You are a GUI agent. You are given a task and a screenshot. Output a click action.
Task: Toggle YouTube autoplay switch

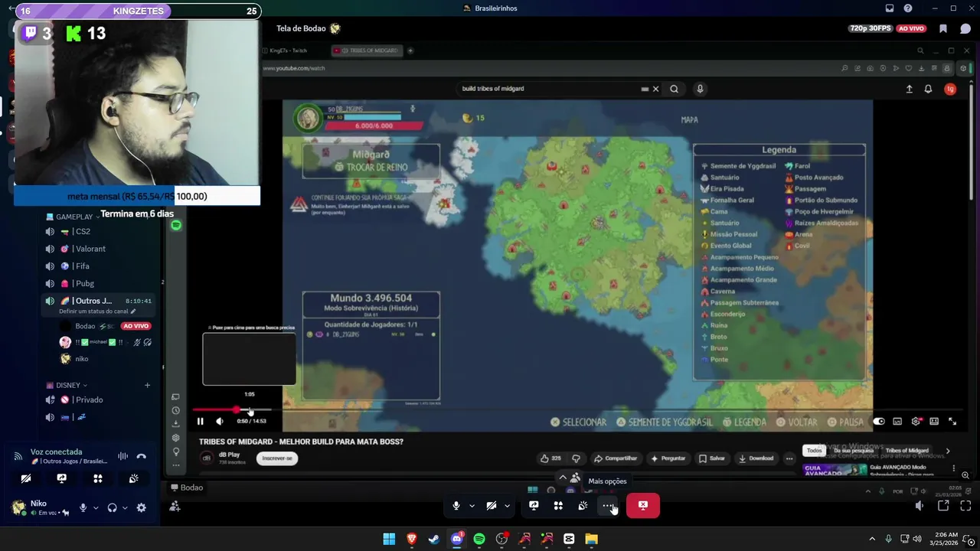(879, 422)
